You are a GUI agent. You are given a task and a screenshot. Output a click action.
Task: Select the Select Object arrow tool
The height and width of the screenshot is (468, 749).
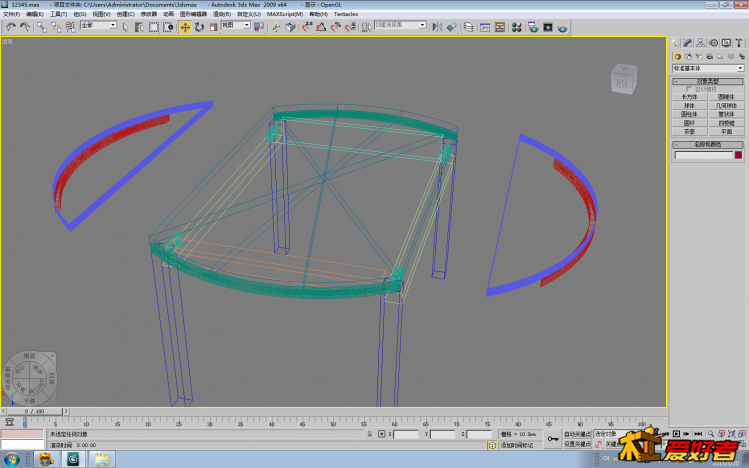tap(125, 27)
